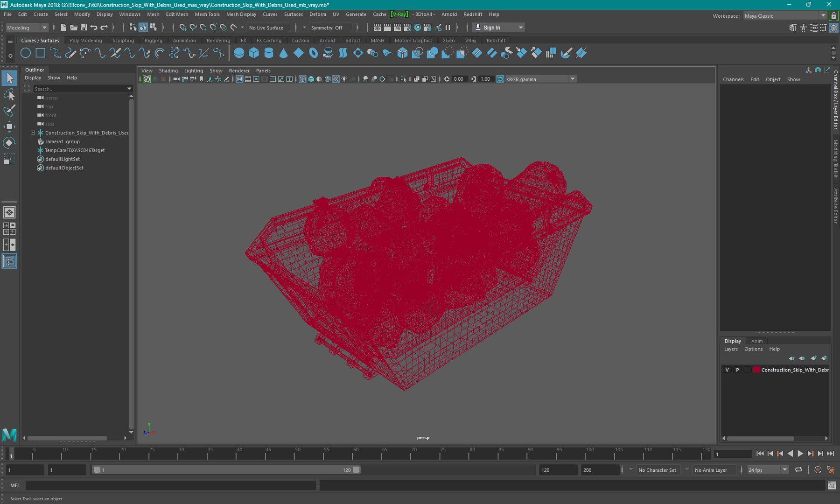Screen dimensions: 840x504
Task: Toggle auto keyframe button
Action: click(x=818, y=470)
